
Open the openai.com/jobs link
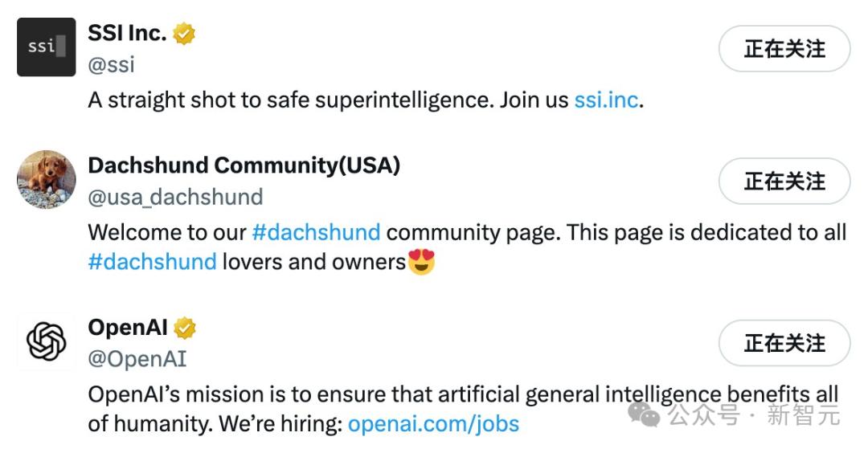pyautogui.click(x=433, y=424)
